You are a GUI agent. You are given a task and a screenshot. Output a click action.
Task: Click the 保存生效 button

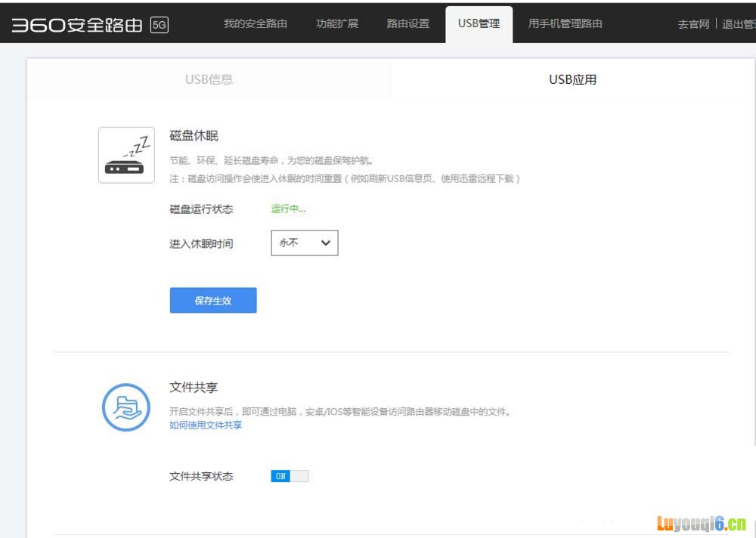pyautogui.click(x=213, y=300)
